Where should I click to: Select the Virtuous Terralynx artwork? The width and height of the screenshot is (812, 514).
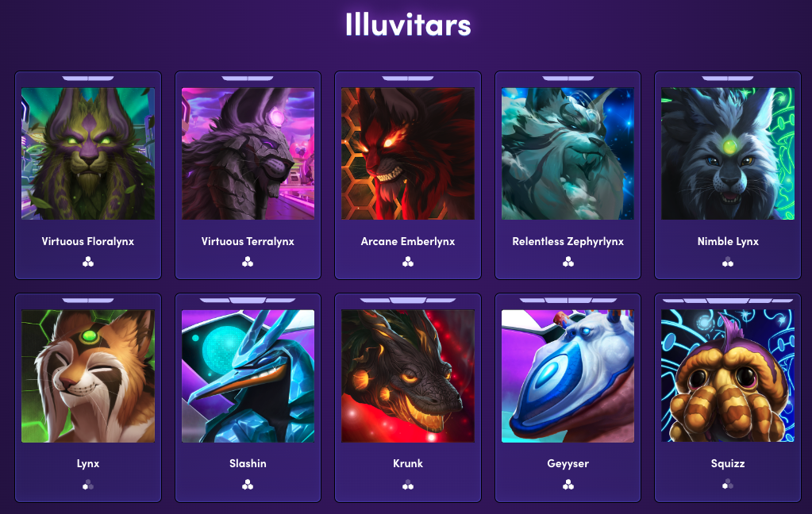point(248,153)
